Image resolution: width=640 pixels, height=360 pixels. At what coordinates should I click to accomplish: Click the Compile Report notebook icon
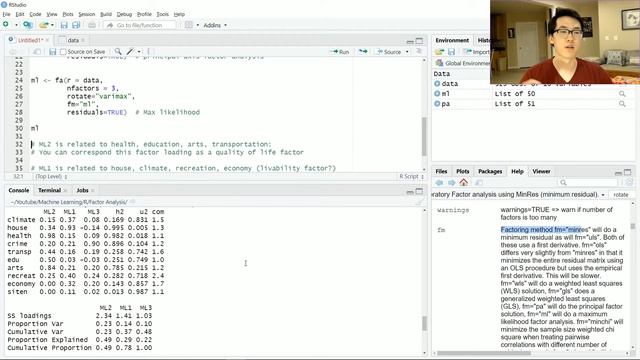[x=150, y=51]
